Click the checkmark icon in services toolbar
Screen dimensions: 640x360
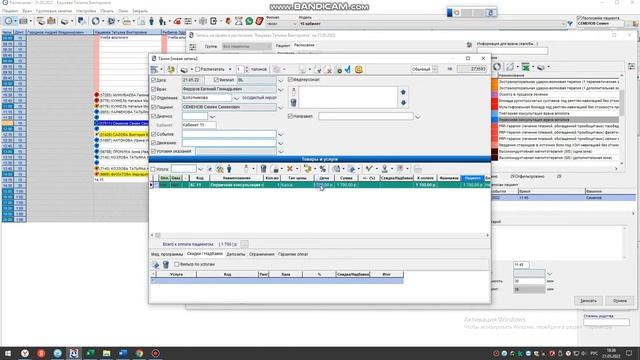[x=369, y=169]
